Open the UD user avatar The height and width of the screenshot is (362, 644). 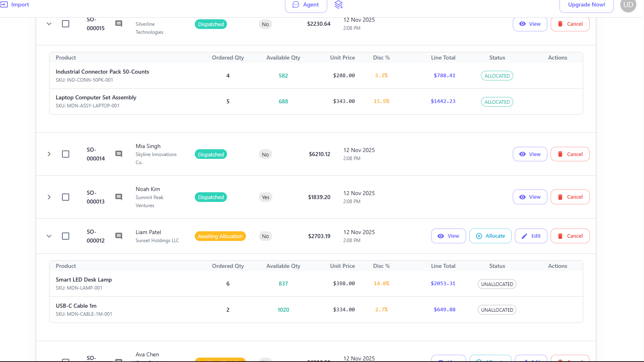pos(628,5)
